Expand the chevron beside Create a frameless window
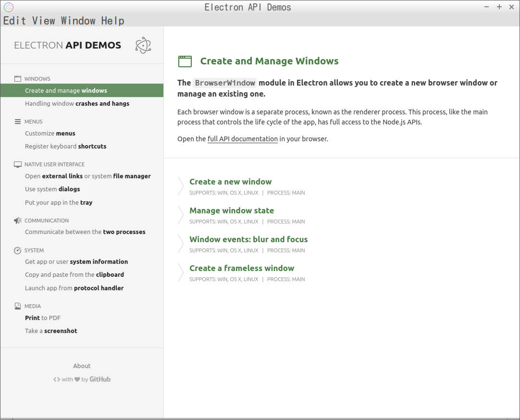520x420 pixels. point(181,272)
